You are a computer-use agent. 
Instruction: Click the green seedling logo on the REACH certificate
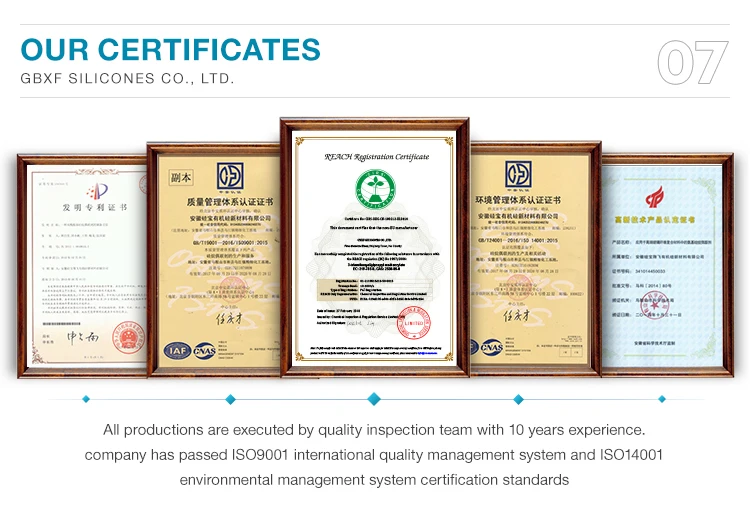click(x=375, y=188)
